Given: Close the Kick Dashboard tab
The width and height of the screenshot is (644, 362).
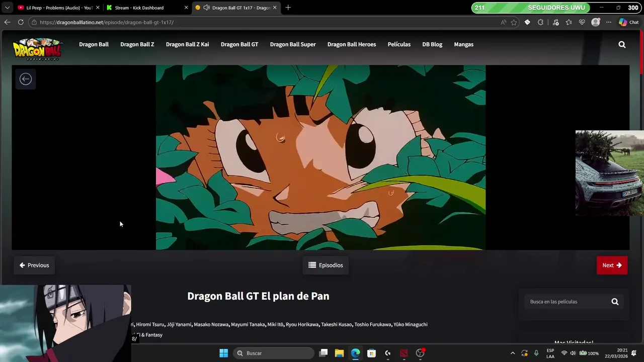Looking at the screenshot, I should (x=186, y=8).
